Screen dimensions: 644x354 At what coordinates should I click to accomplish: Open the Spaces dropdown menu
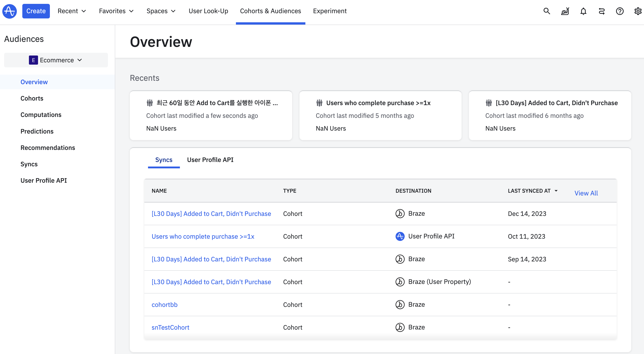point(161,11)
